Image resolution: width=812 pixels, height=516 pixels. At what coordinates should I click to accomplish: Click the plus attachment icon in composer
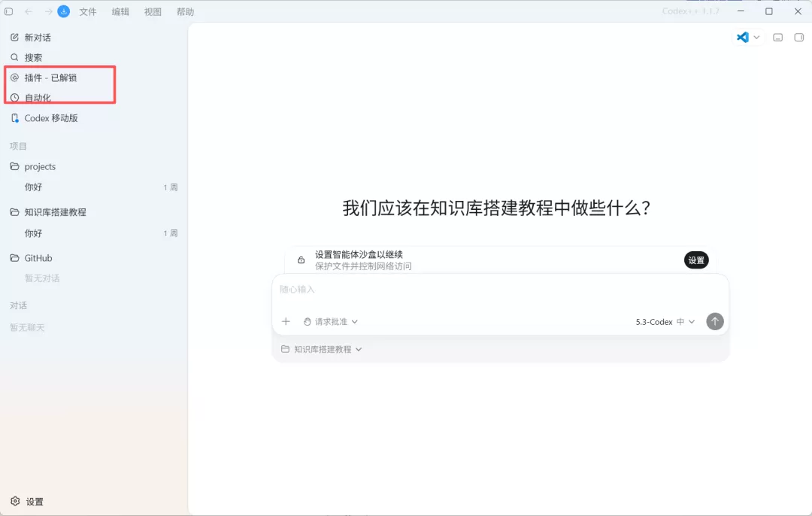tap(286, 322)
